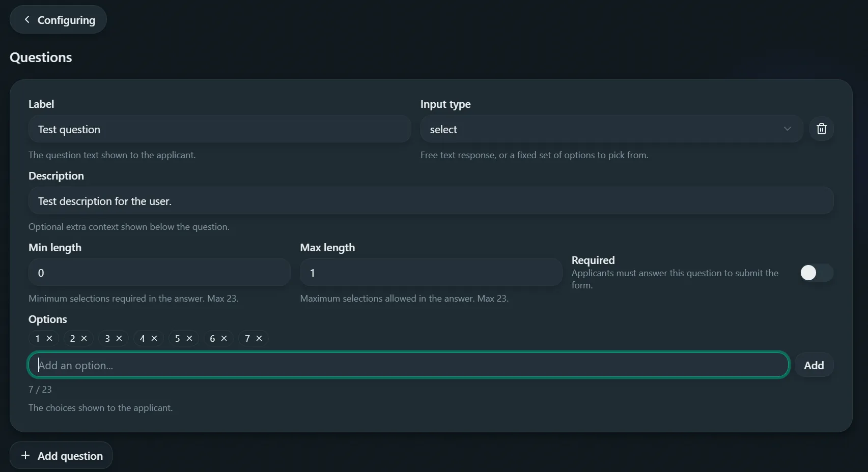Focus the Add an option text box

[408, 365]
